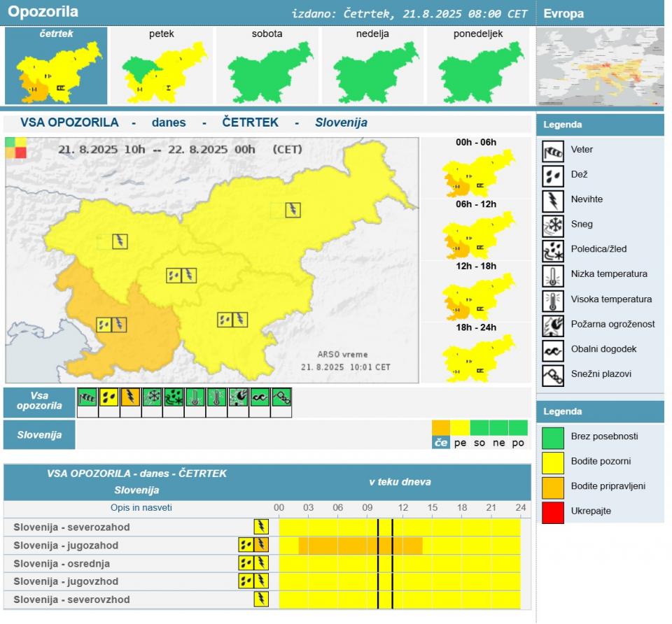This screenshot has width=672, height=624.
Task: Switch to the petek day tab
Action: click(162, 66)
